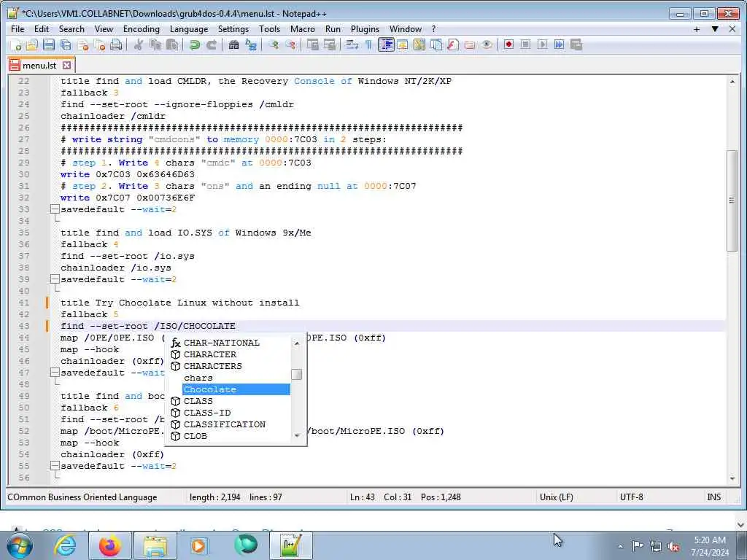The image size is (747, 560).
Task: Click autocomplete list scroll-up arrow
Action: tap(297, 343)
